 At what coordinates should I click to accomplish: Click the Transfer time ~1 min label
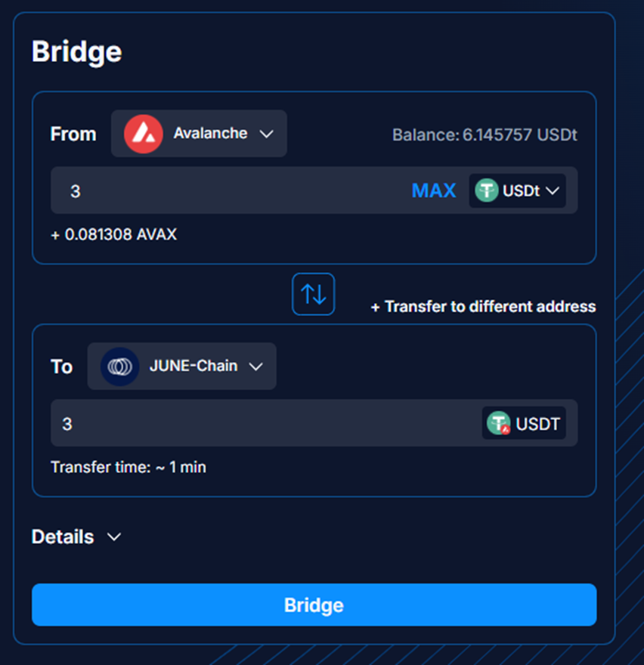pos(128,467)
